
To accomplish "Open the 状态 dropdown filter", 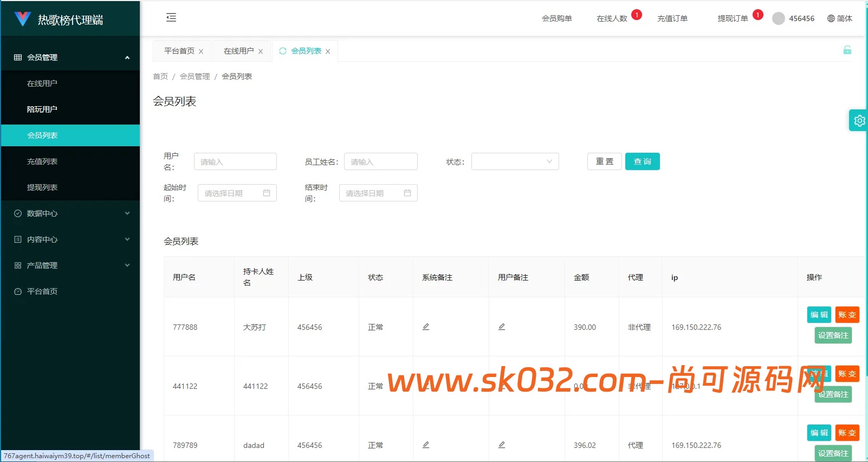I will tap(515, 161).
